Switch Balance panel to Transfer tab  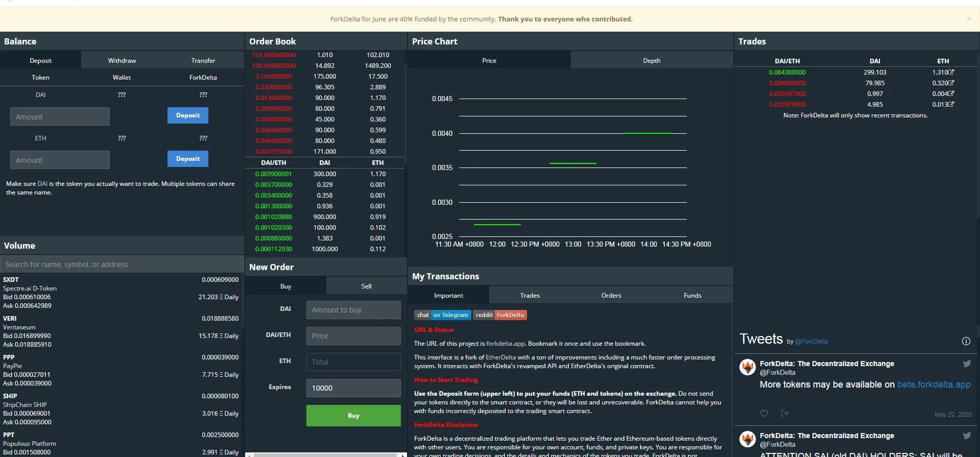pos(203,60)
